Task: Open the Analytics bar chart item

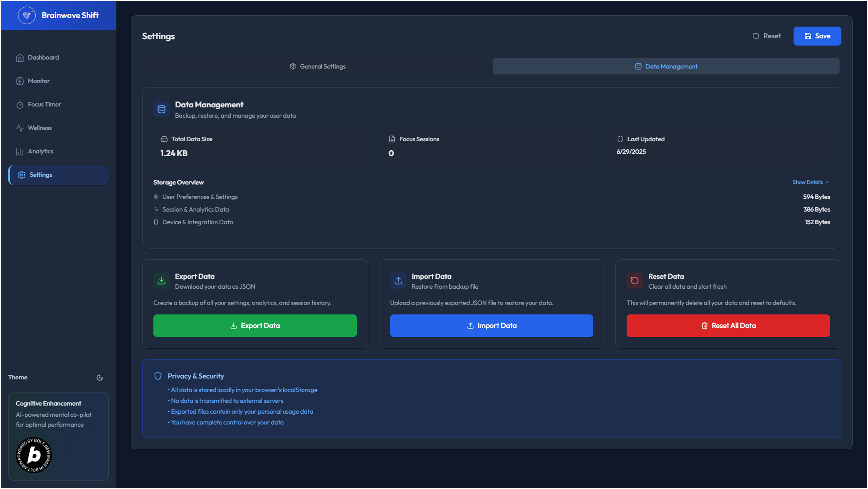Action: [41, 152]
